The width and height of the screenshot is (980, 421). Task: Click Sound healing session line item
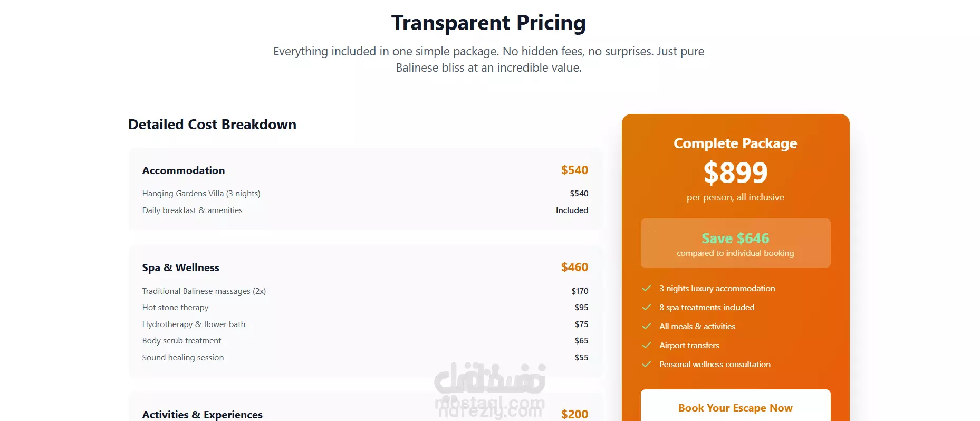click(365, 357)
